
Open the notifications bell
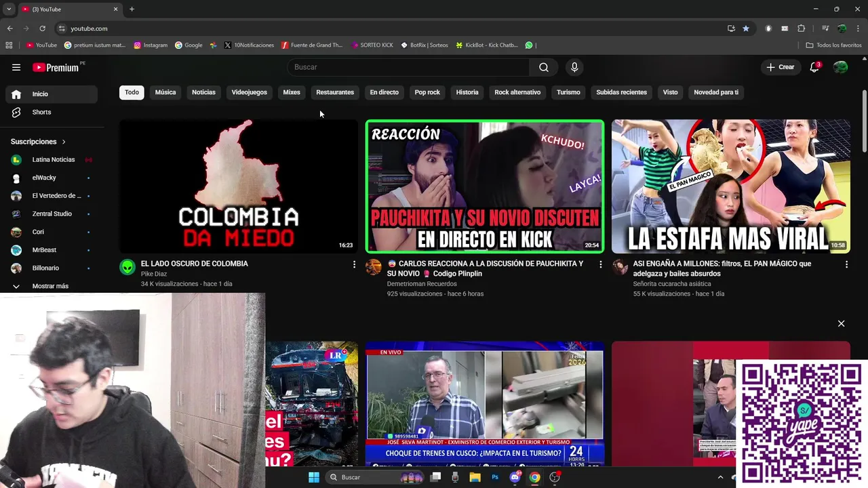point(814,67)
